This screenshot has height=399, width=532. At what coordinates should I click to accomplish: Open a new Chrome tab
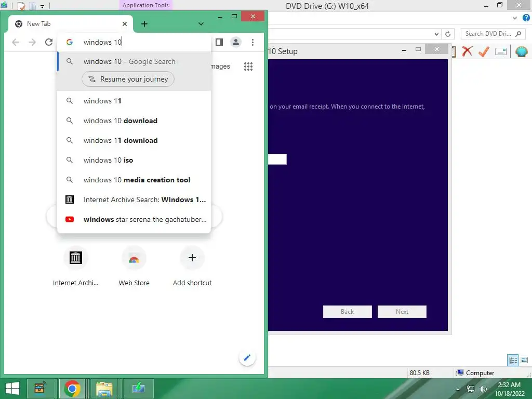pyautogui.click(x=144, y=24)
